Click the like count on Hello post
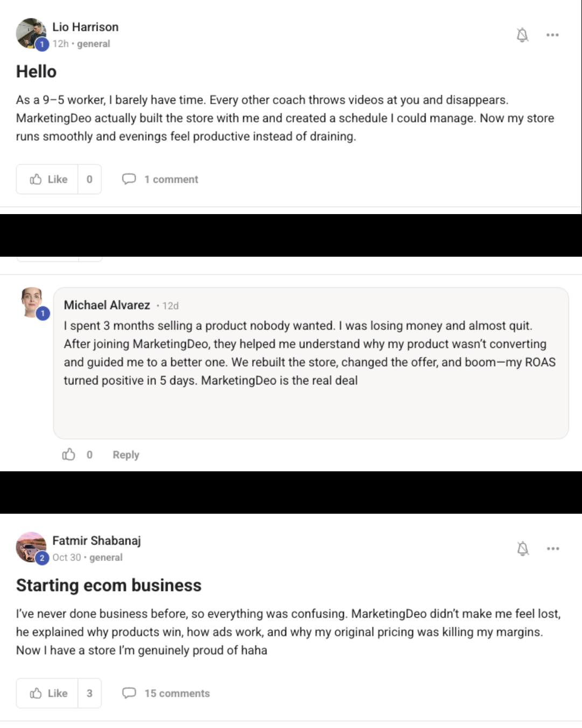The image size is (582, 728). click(89, 179)
